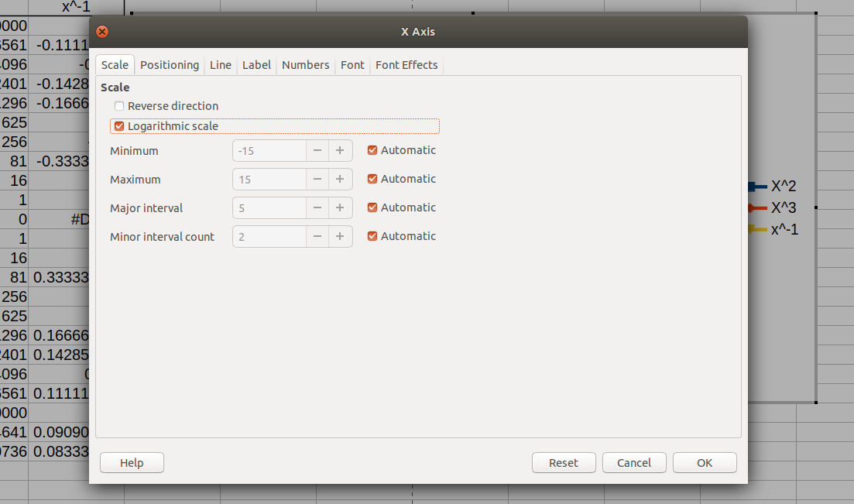
Task: Increase the Major interval value
Action: pyautogui.click(x=340, y=207)
